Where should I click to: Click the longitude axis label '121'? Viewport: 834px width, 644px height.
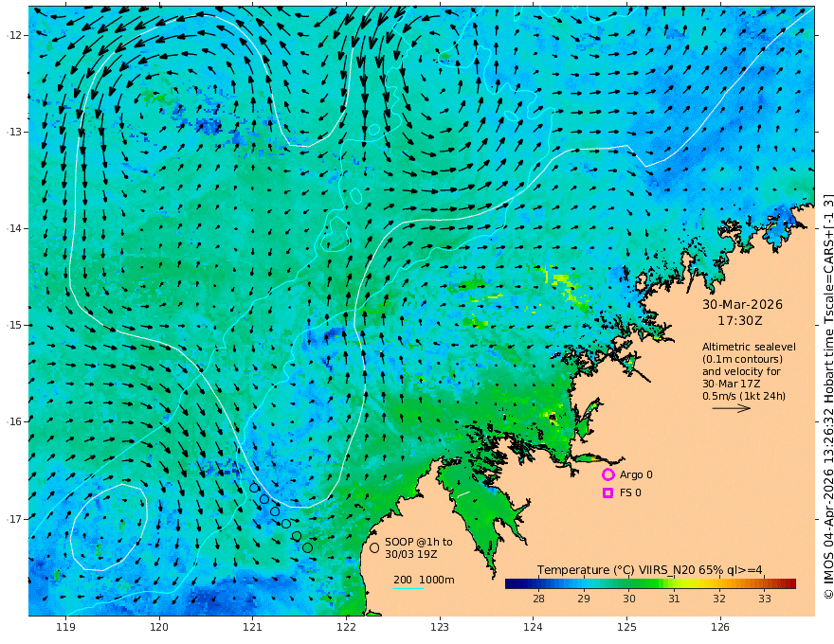(x=253, y=627)
